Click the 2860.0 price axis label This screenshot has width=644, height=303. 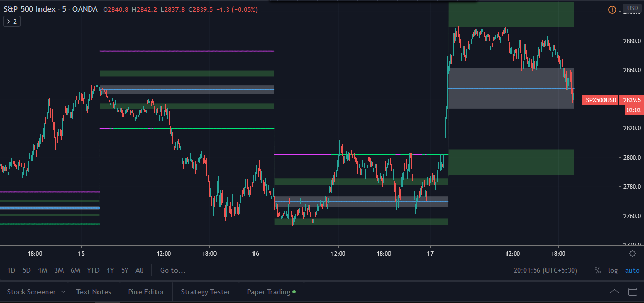[x=632, y=70]
